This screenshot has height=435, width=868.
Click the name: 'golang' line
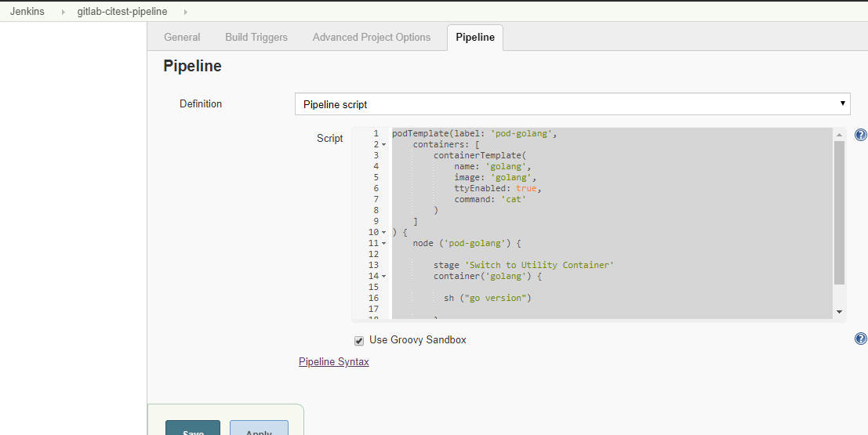pyautogui.click(x=492, y=166)
